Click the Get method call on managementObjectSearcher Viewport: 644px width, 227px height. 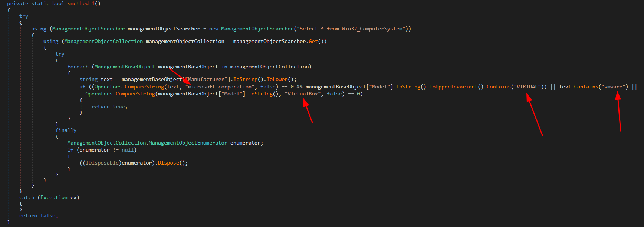click(313, 42)
